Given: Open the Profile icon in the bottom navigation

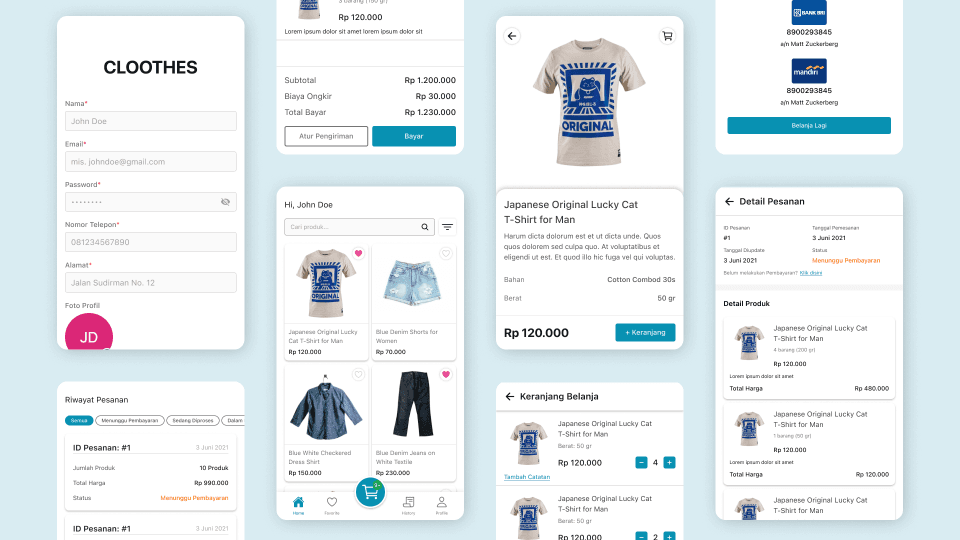Looking at the screenshot, I should [x=441, y=505].
